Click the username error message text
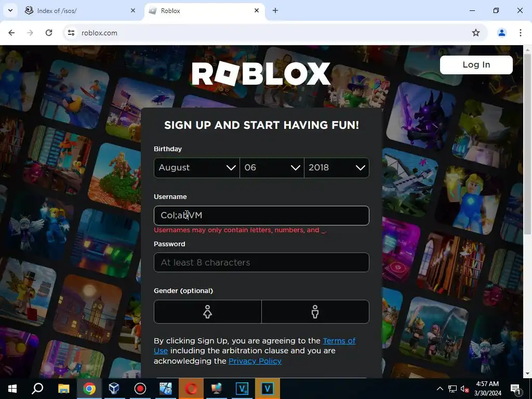Image resolution: width=532 pixels, height=399 pixels. point(240,230)
